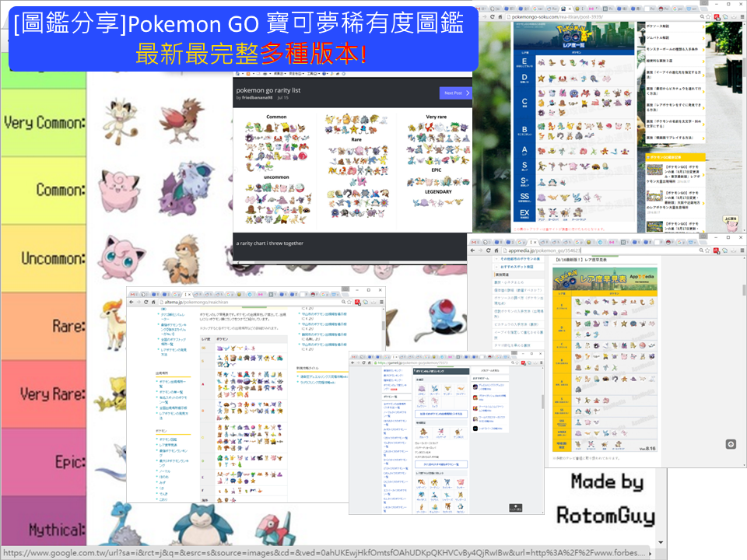Viewport: 747px width, 560px height.
Task: Click Next Post button in imgur window
Action: tap(455, 93)
